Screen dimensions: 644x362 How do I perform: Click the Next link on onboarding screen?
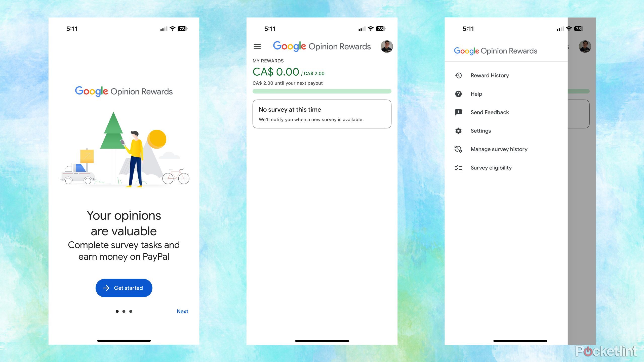pyautogui.click(x=183, y=311)
